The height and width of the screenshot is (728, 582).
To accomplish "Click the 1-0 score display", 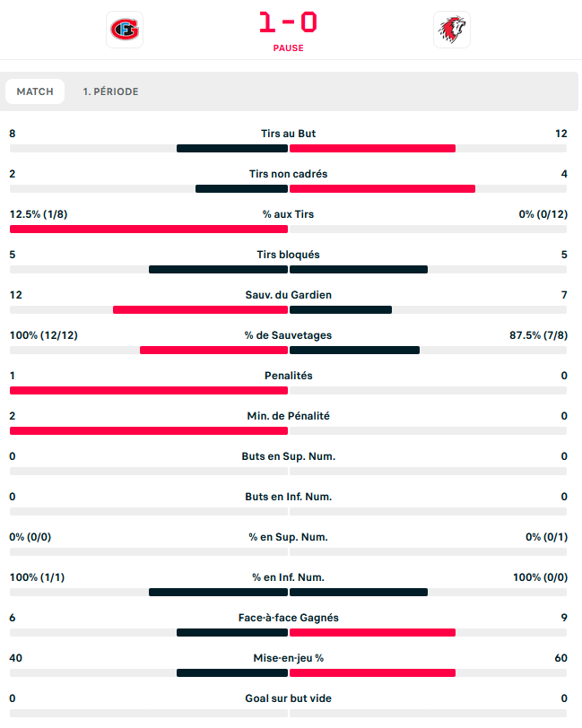I will click(288, 22).
